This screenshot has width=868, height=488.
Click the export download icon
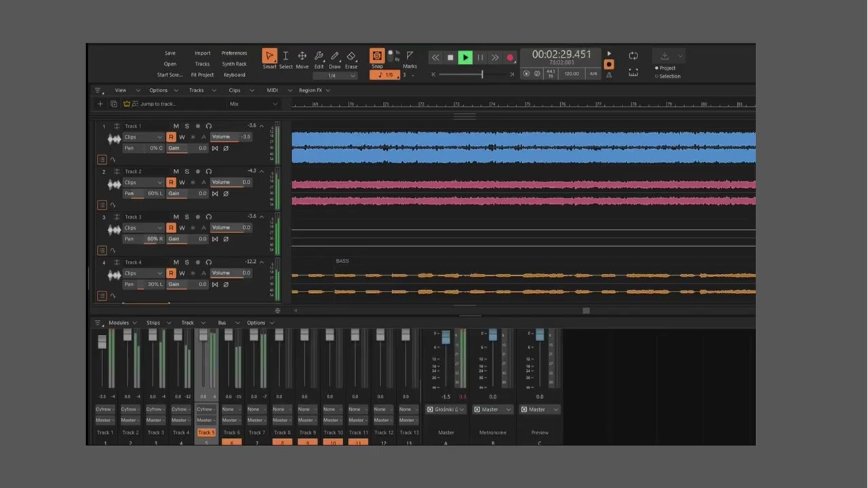point(665,56)
